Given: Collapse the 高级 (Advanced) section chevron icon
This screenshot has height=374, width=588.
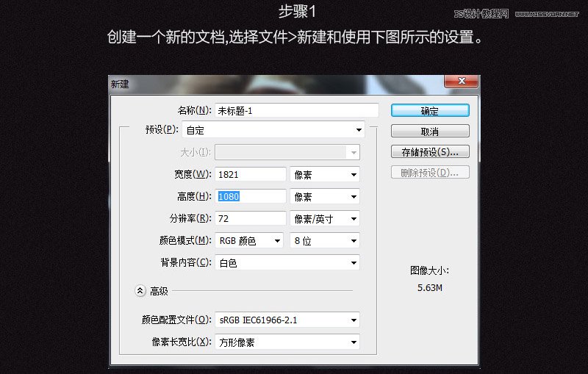Looking at the screenshot, I should coord(140,291).
